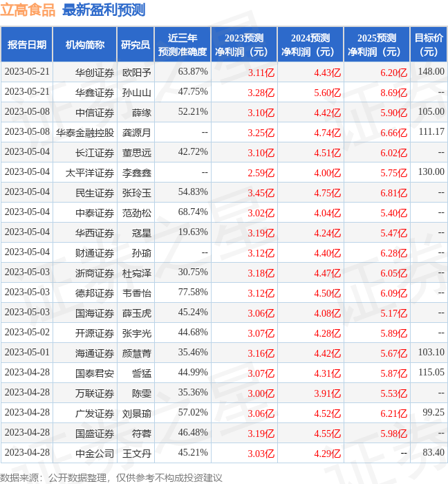Click the 2023预测净利润 column header
Viewport: 448px width, 484px height.
click(x=244, y=45)
